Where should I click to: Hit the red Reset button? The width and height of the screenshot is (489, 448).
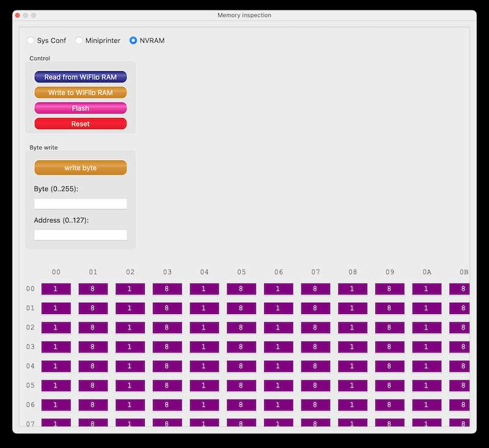(81, 124)
